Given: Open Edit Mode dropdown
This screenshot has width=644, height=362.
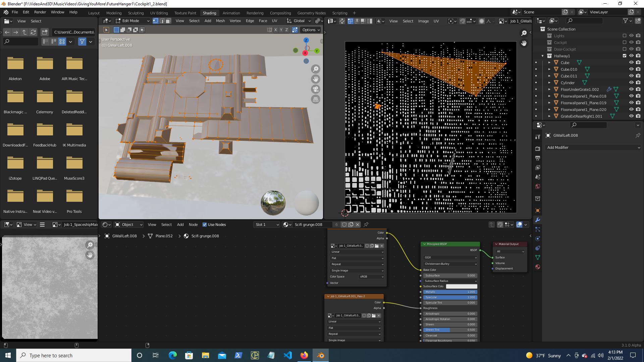Looking at the screenshot, I should click(x=132, y=21).
